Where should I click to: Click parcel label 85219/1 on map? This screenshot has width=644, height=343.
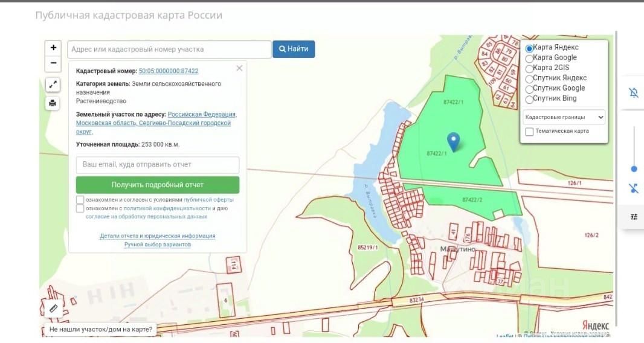point(368,248)
